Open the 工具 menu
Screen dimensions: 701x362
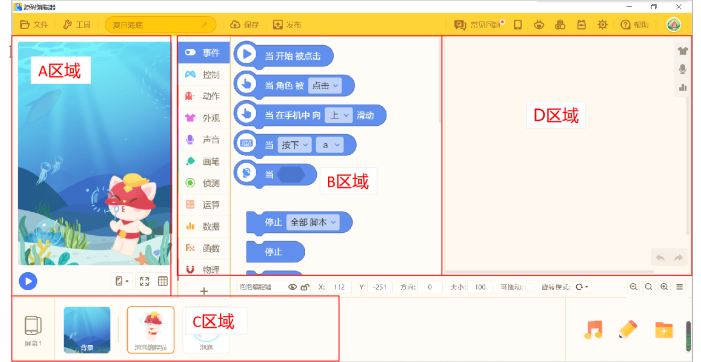click(77, 25)
